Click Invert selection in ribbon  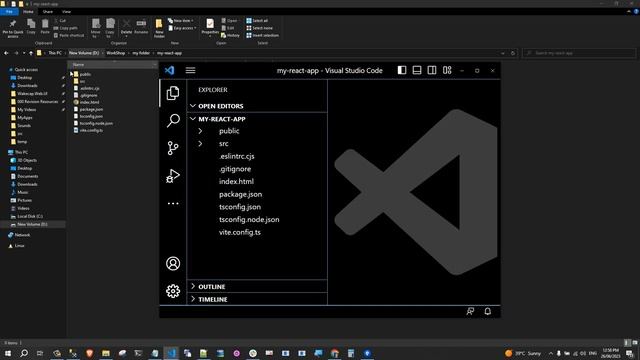[x=262, y=36]
